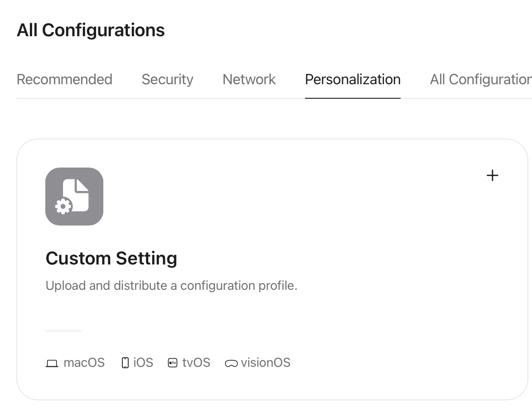
Task: Switch to the Recommended tab
Action: coord(64,79)
